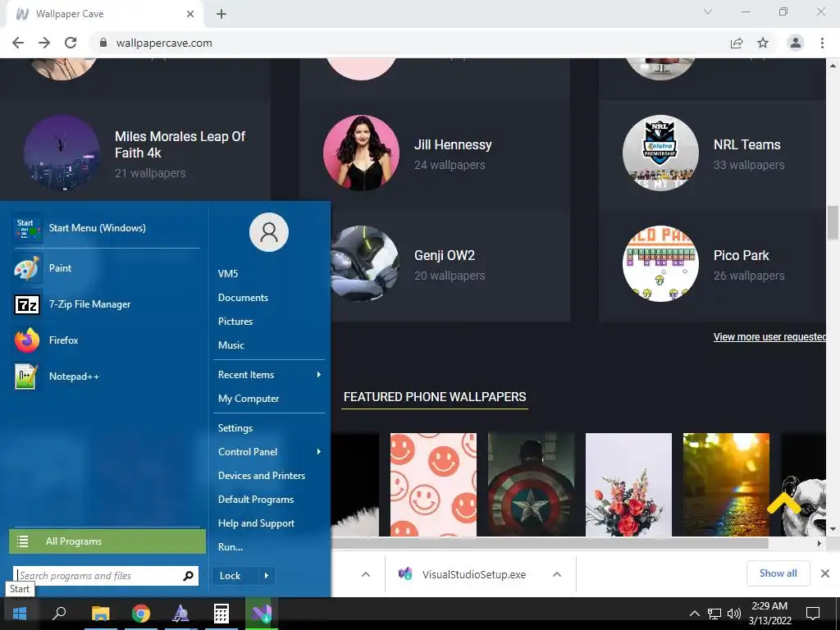Open the network icon in system tray
Image resolution: width=840 pixels, height=630 pixels.
(714, 614)
